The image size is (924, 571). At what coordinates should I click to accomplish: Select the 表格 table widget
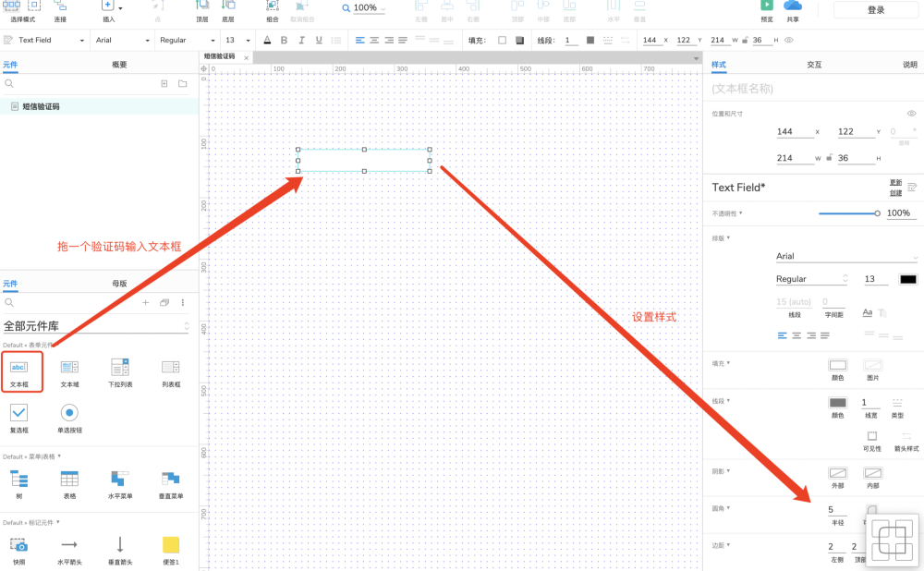(x=69, y=484)
